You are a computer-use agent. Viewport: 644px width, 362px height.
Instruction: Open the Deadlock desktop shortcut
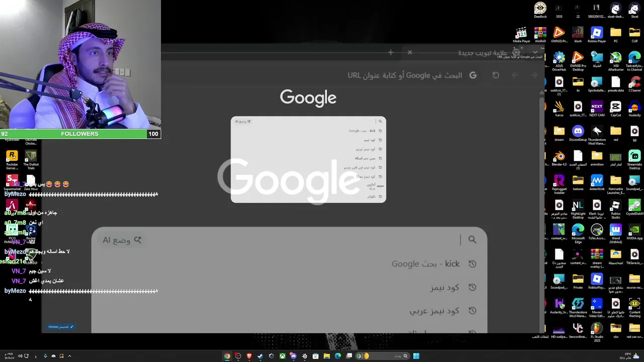click(x=540, y=11)
